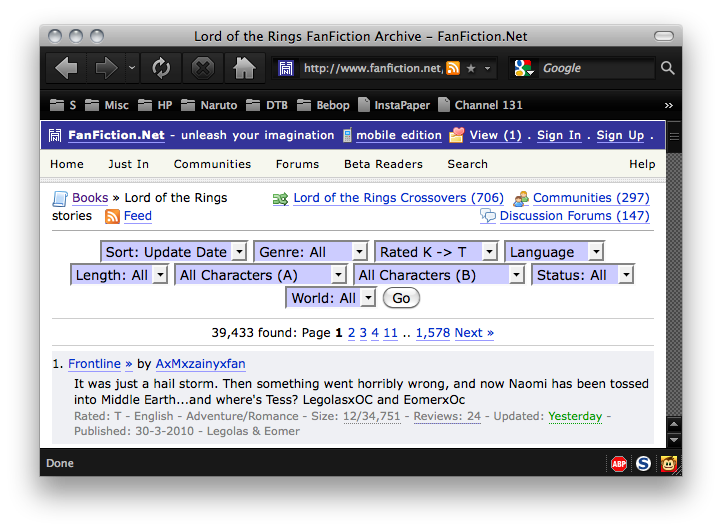Open the Home navigation tab
Image resolution: width=722 pixels, height=531 pixels.
[x=67, y=164]
